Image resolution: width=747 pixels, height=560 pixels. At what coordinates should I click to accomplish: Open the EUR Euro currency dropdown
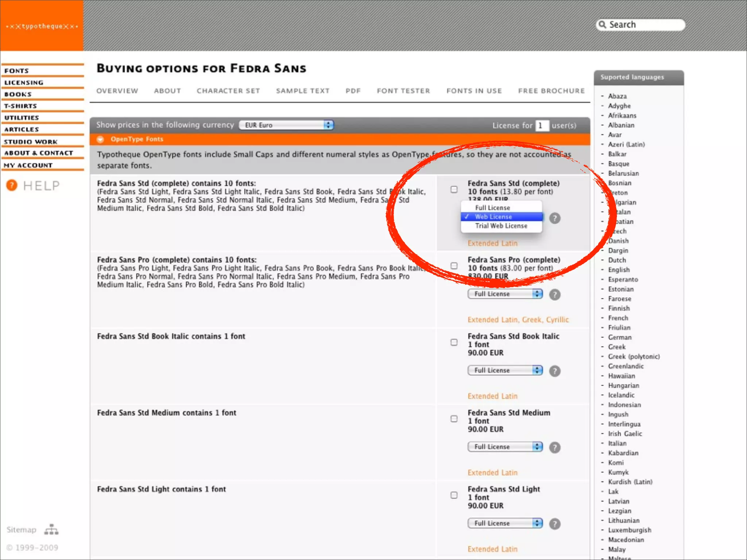[286, 125]
